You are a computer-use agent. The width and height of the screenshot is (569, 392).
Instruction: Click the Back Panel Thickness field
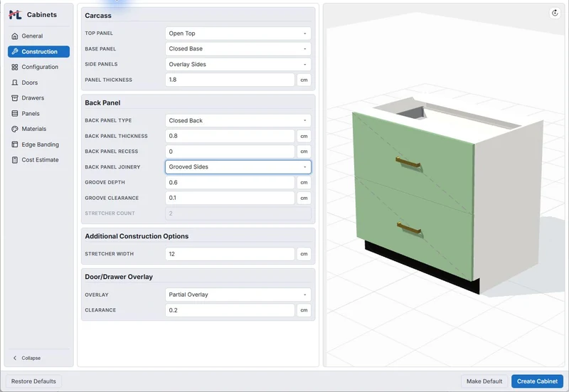pyautogui.click(x=230, y=136)
